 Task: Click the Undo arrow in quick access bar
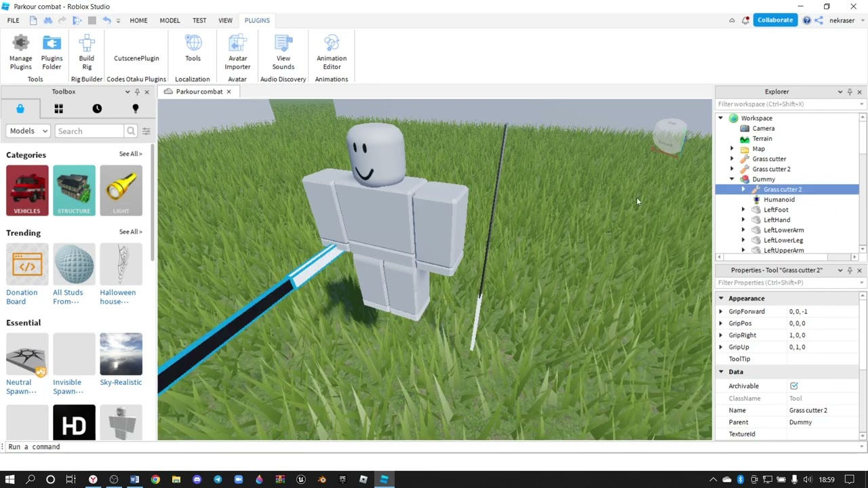pos(106,20)
